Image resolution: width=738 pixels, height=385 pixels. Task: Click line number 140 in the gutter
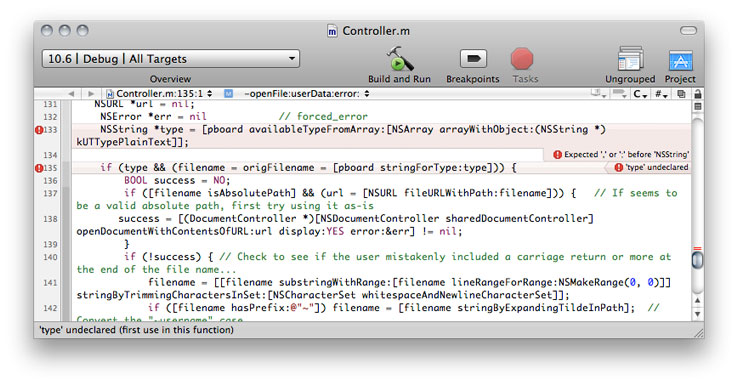tap(50, 257)
